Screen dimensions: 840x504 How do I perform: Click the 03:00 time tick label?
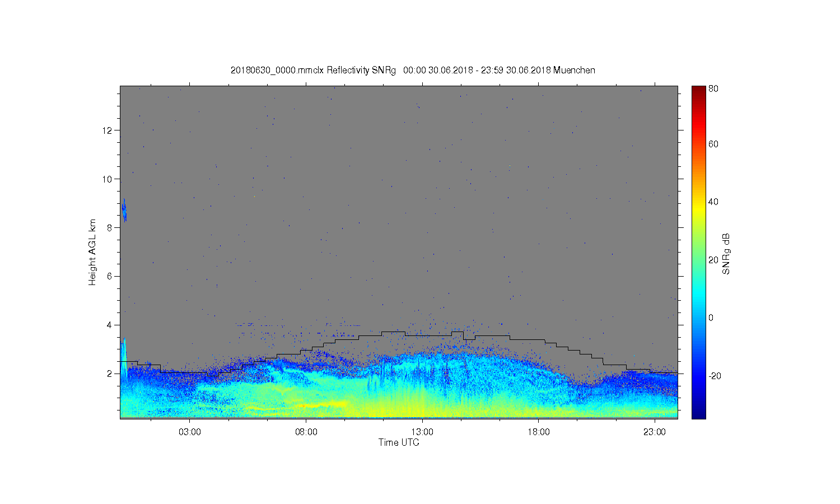tap(190, 432)
